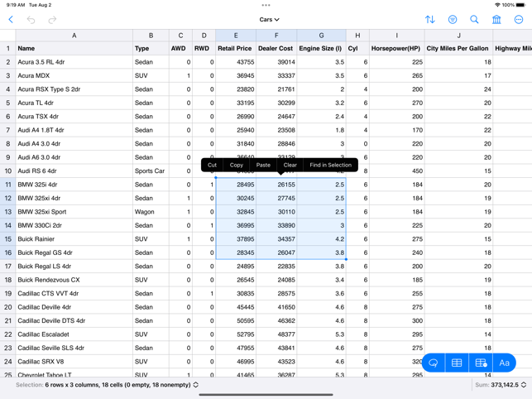Open the sort arrows tool
The image size is (532, 399).
430,19
